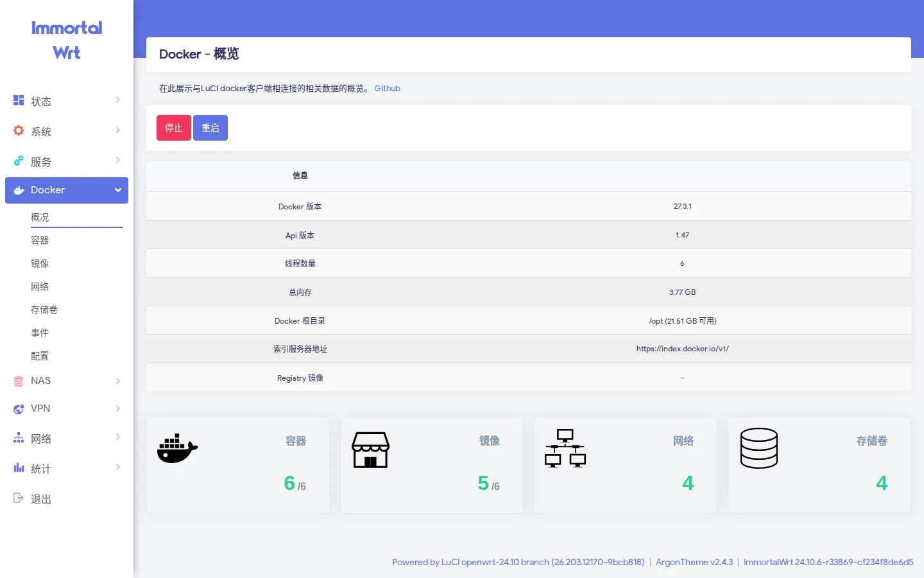Expand the NAS menu chevron

pyautogui.click(x=118, y=381)
